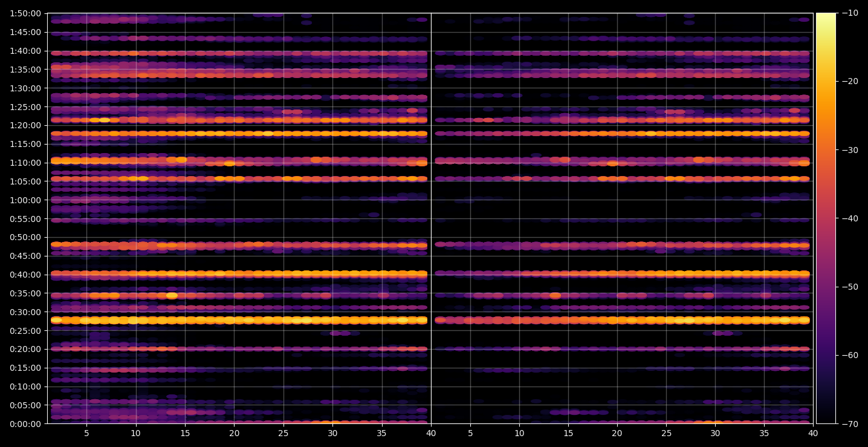
Task: Click the −10 colorbar tick label
Action: 847,13
